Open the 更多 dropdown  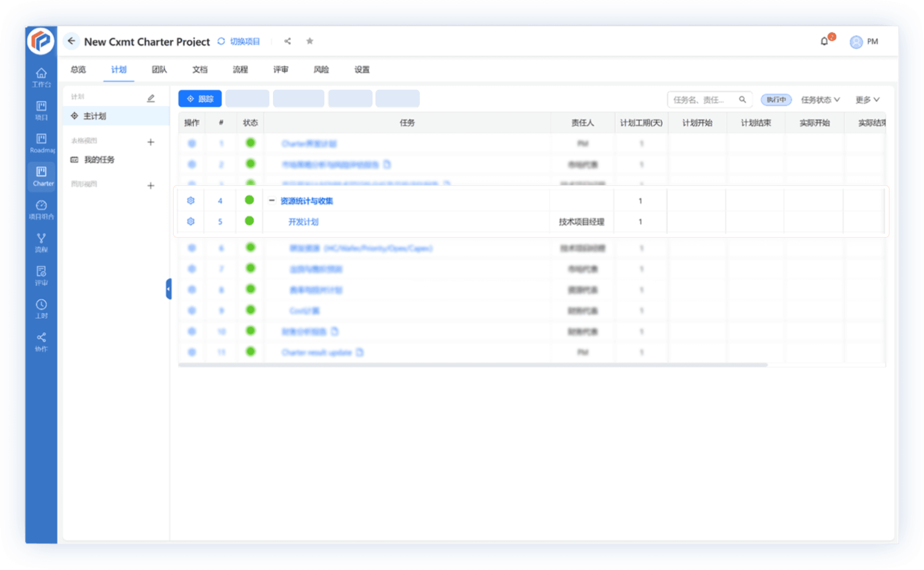(x=868, y=99)
